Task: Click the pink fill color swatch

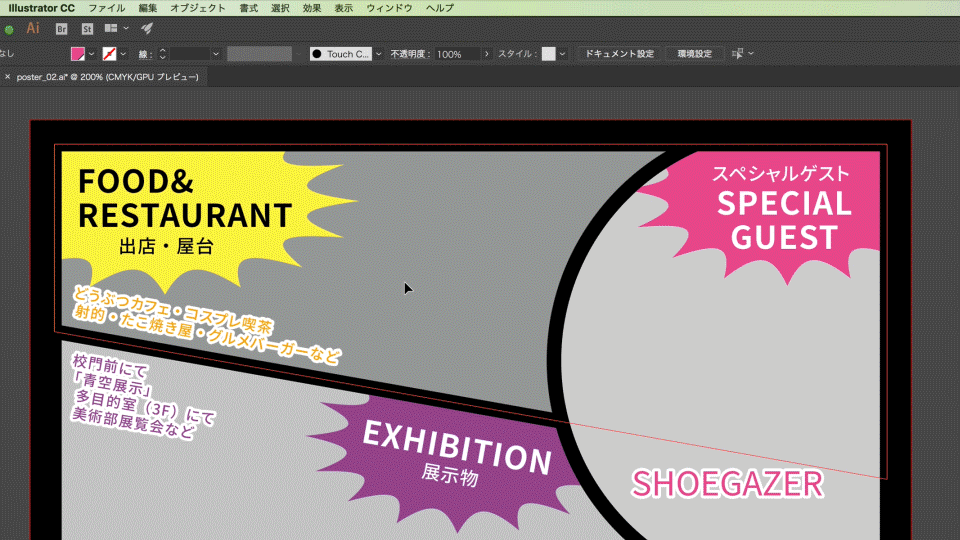Action: point(78,54)
